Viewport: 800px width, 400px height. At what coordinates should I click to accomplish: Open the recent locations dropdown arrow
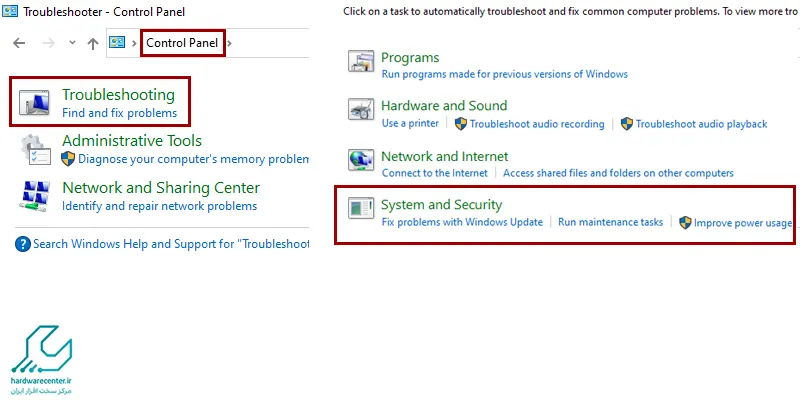point(72,43)
